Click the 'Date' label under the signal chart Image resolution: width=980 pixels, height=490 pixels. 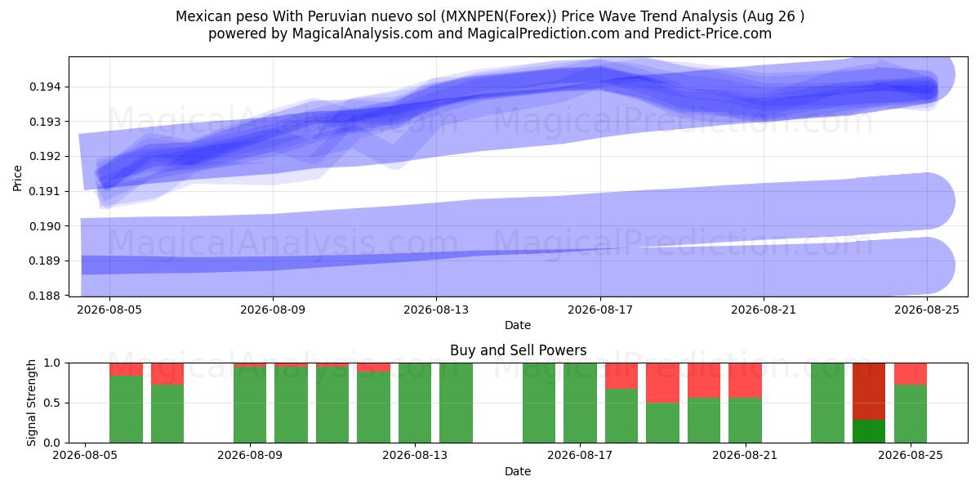(x=518, y=471)
